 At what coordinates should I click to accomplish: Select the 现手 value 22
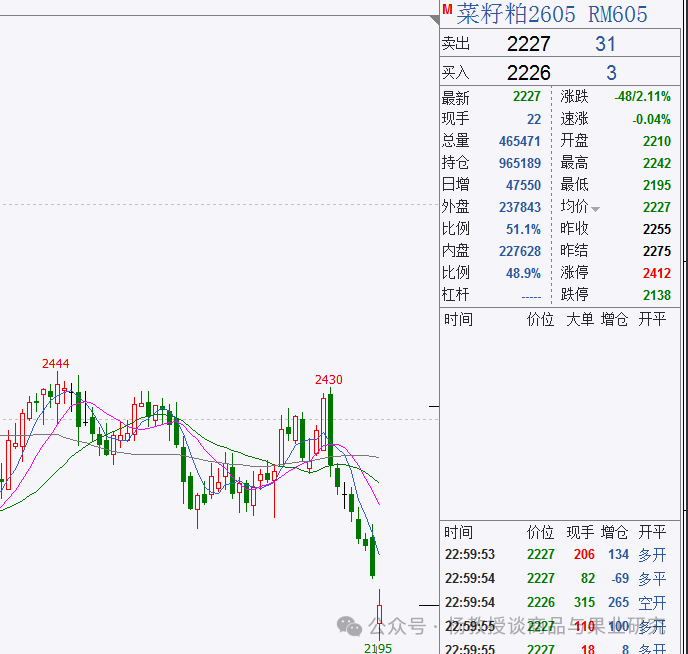tap(534, 119)
